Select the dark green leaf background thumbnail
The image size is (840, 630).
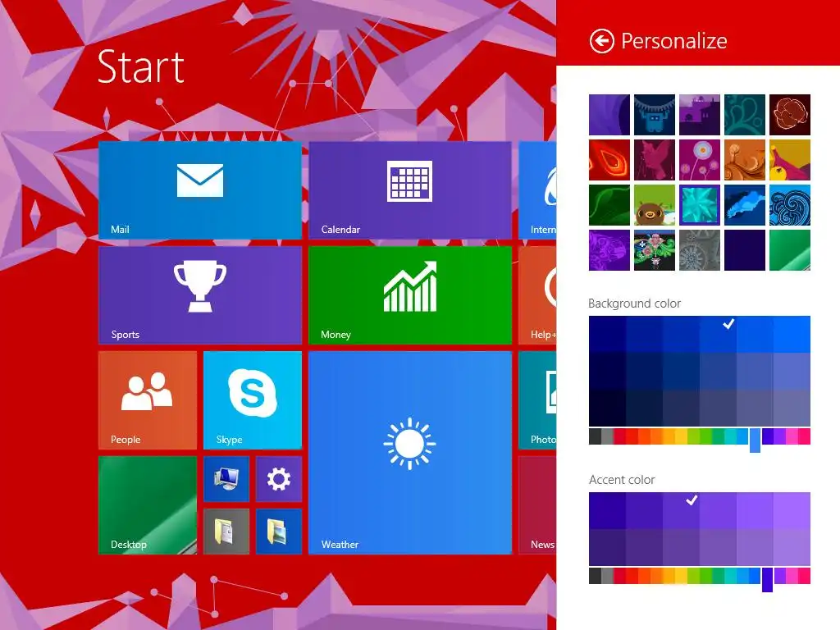pos(609,205)
